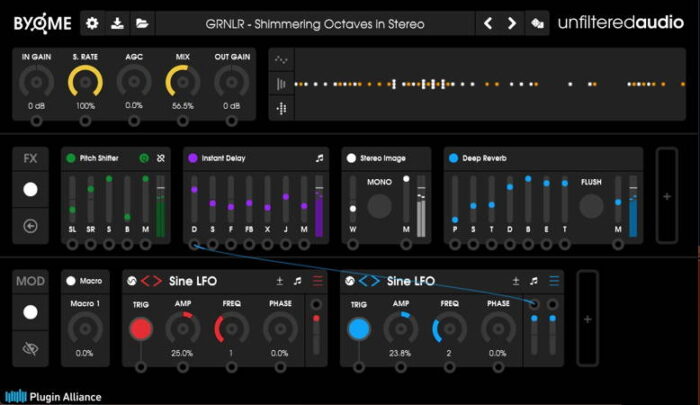Open the settings gear in header
Screen dimensions: 700x405
pos(93,23)
